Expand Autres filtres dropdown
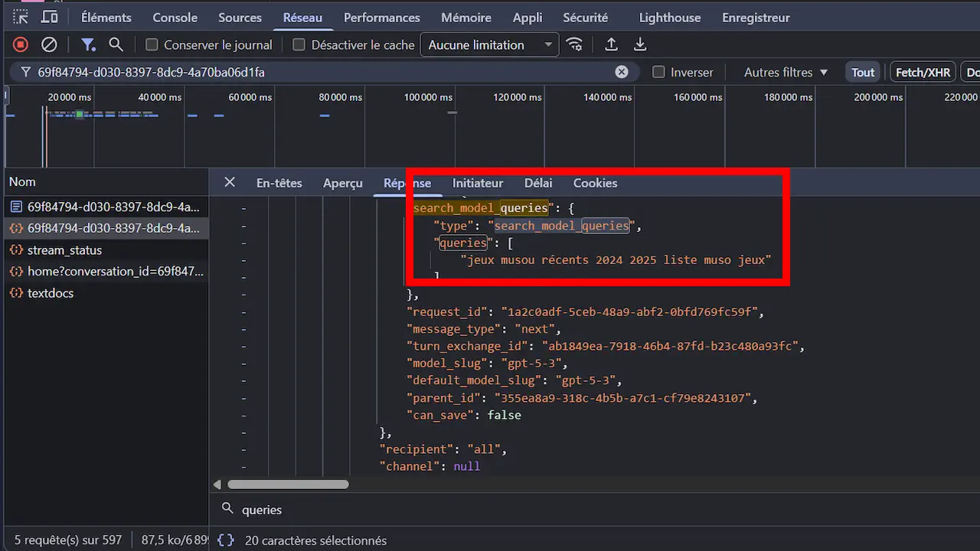The width and height of the screenshot is (980, 551). pos(786,72)
